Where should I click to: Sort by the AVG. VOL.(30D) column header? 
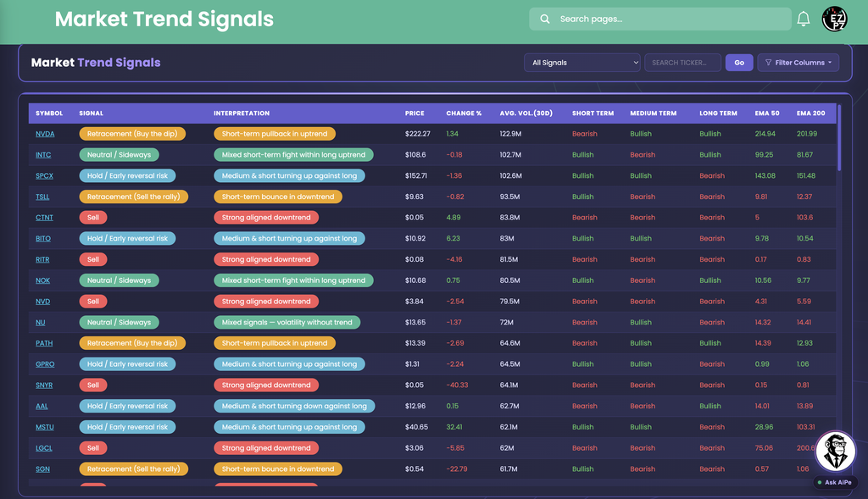(x=526, y=114)
